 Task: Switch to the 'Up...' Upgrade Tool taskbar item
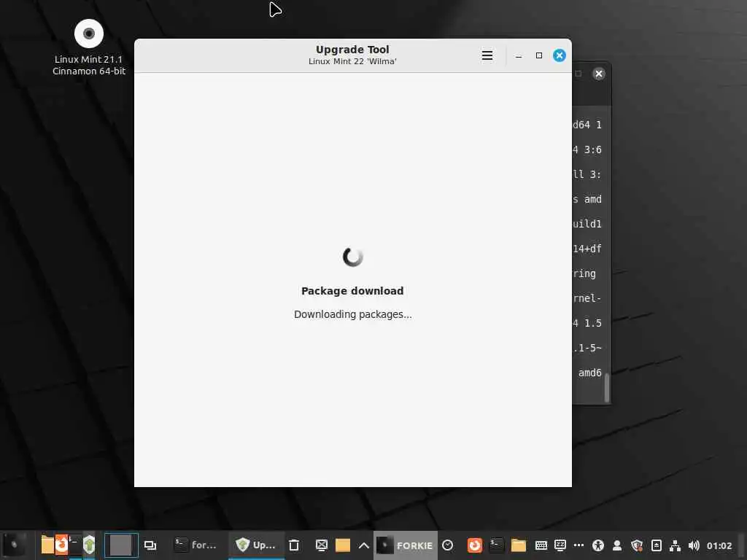click(256, 545)
